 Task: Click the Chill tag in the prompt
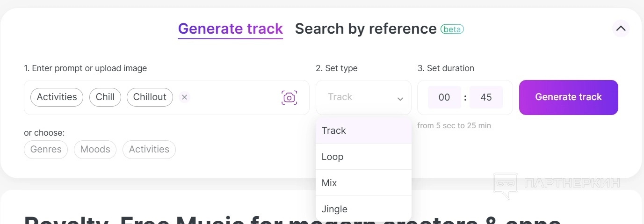click(105, 97)
